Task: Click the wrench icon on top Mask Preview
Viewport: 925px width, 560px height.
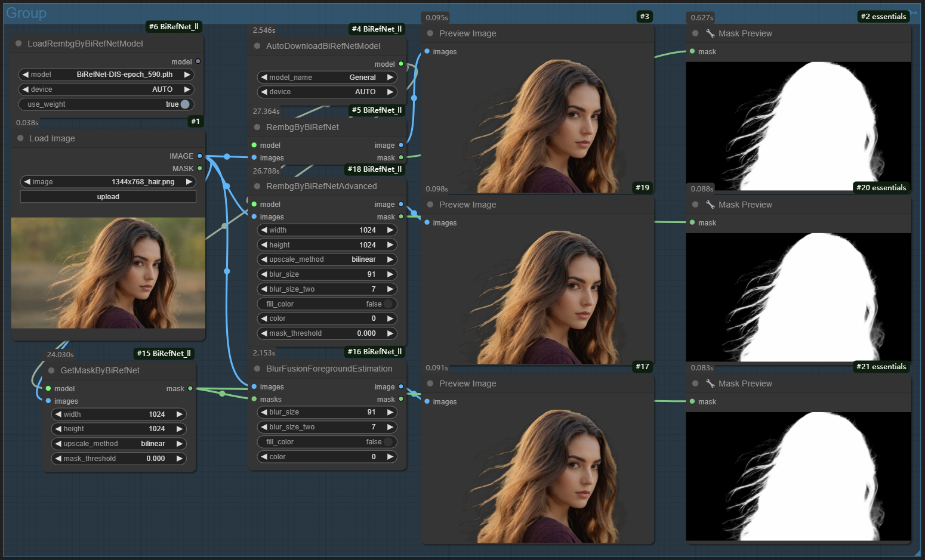Action: click(x=710, y=33)
